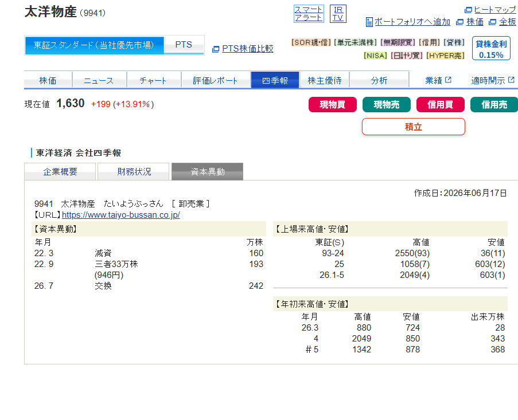This screenshot has height=420, width=518.
Task: Click the 現物売 button
Action: pos(387,105)
